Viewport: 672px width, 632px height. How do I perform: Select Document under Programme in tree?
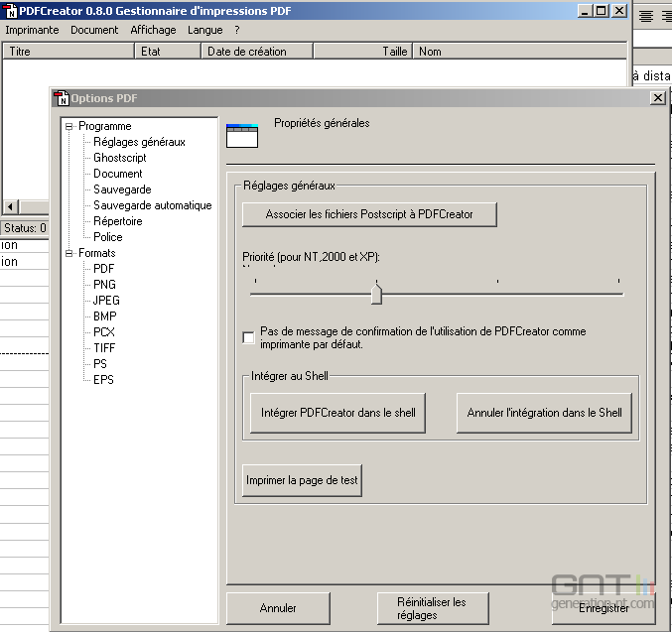pos(118,174)
